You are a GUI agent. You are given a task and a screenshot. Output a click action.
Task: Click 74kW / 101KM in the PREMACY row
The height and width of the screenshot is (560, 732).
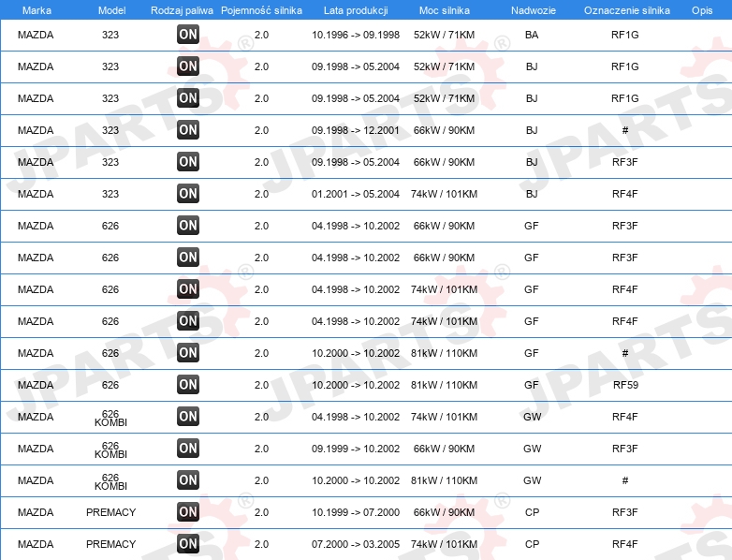click(x=444, y=544)
